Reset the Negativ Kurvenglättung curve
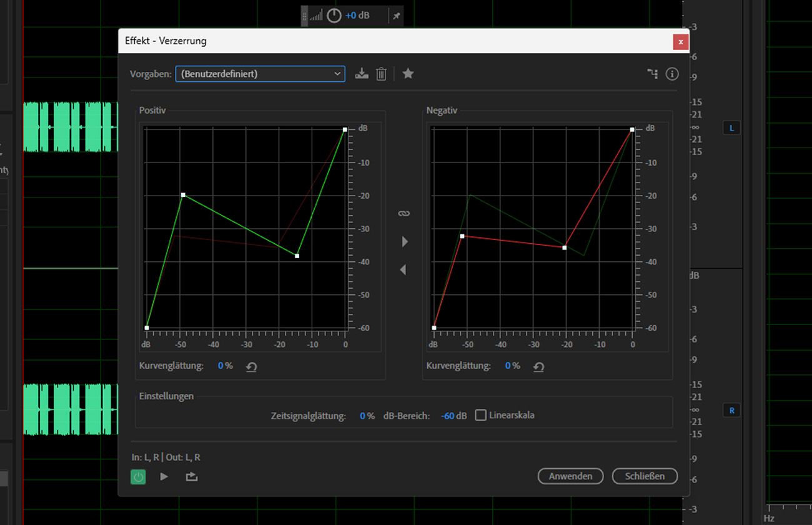 tap(538, 367)
